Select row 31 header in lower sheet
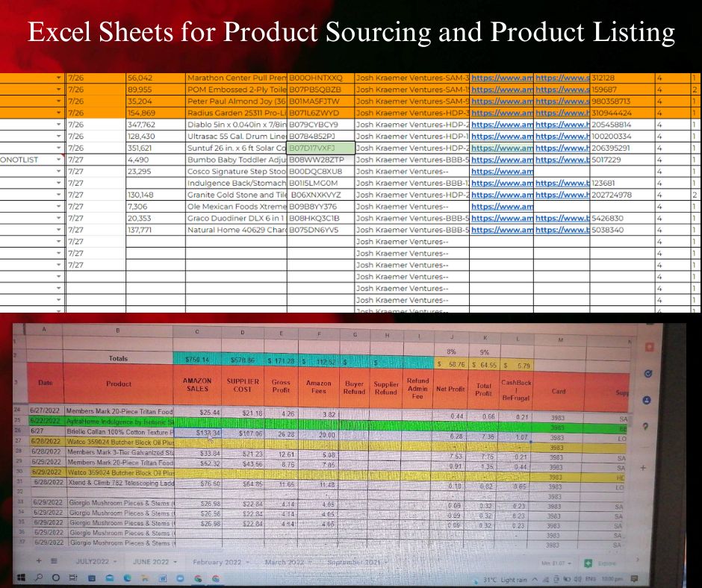Viewport: 702px width, 588px height. coord(19,481)
